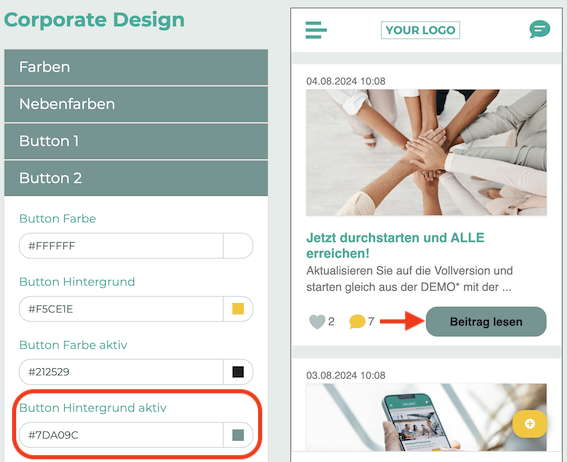Screen dimensions: 567x462
Task: Expand the Button 1 section
Action: (136, 141)
